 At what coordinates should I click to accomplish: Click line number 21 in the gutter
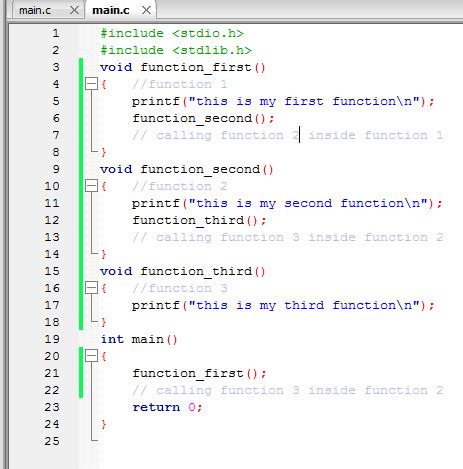(x=52, y=373)
